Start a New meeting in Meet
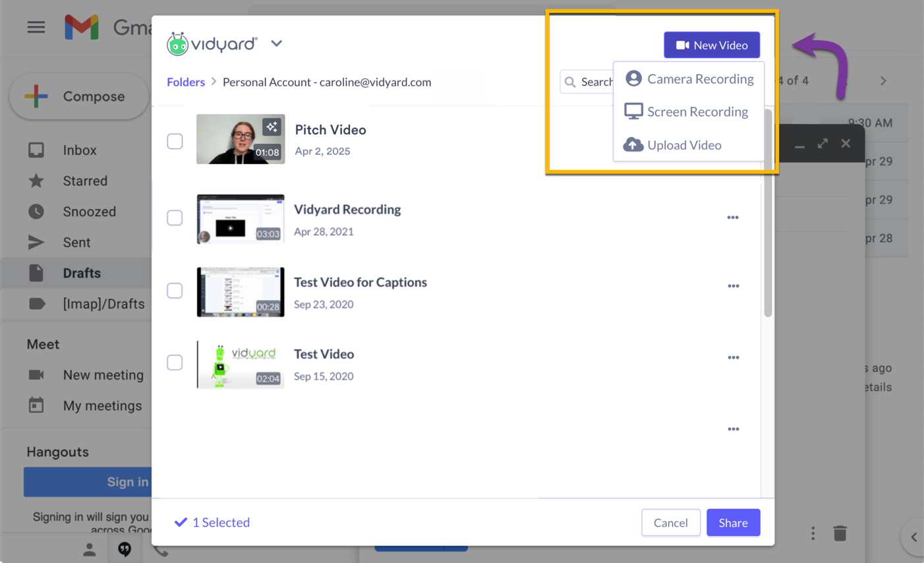 (103, 375)
